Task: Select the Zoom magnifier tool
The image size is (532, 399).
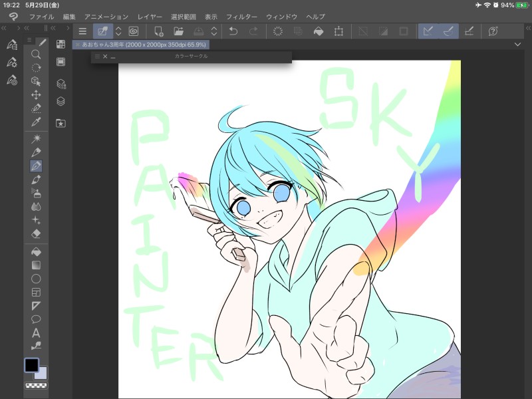Action: [36, 55]
